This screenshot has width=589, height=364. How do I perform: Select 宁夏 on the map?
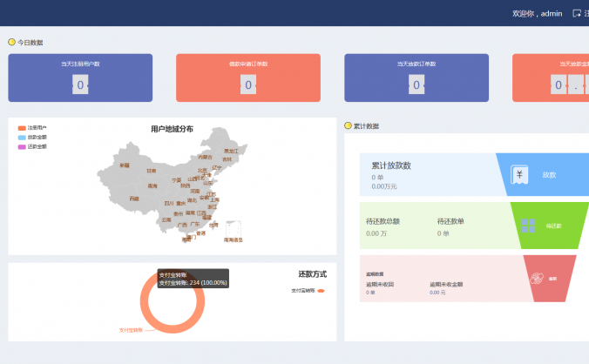177,180
